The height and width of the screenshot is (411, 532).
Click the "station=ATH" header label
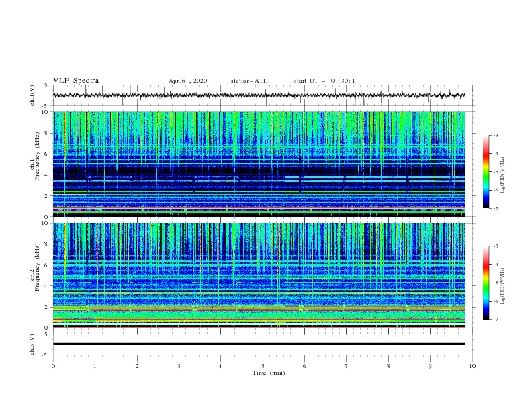[x=249, y=81]
